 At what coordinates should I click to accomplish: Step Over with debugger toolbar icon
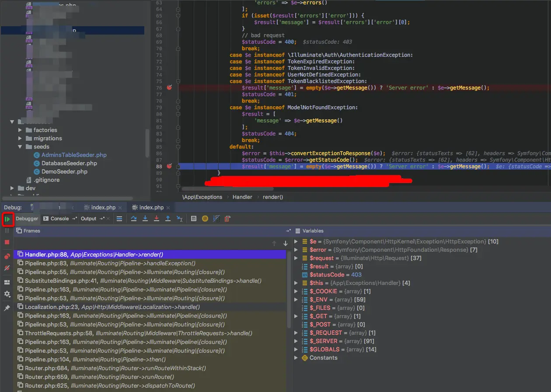[x=134, y=219]
